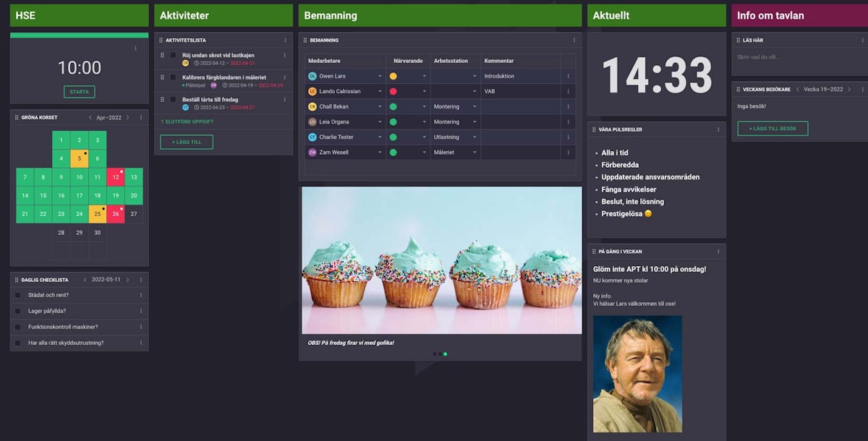
Task: Go to previous week in Veckans besökare
Action: (x=797, y=90)
